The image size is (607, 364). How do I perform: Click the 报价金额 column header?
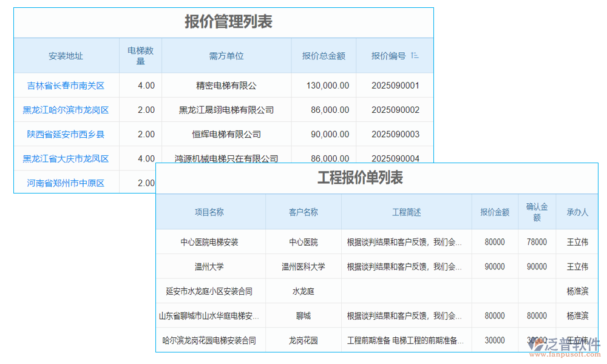point(495,212)
